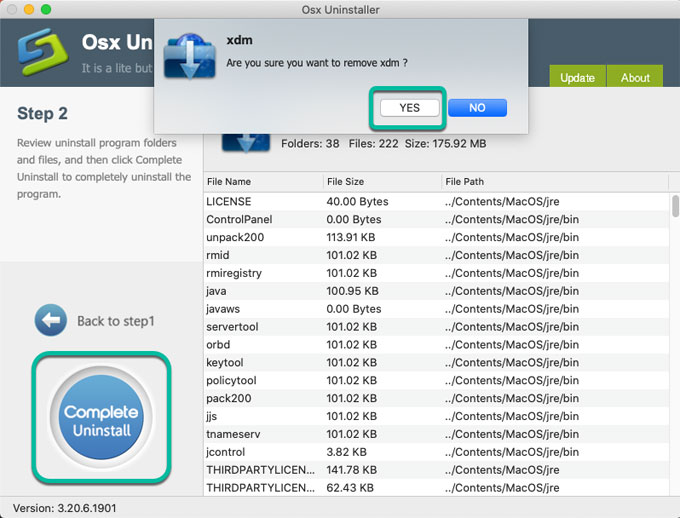680x518 pixels.
Task: Click the Folders: 38 text
Action: click(310, 144)
